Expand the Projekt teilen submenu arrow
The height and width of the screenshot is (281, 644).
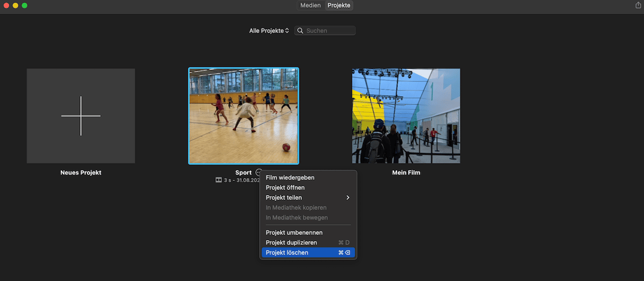point(348,198)
